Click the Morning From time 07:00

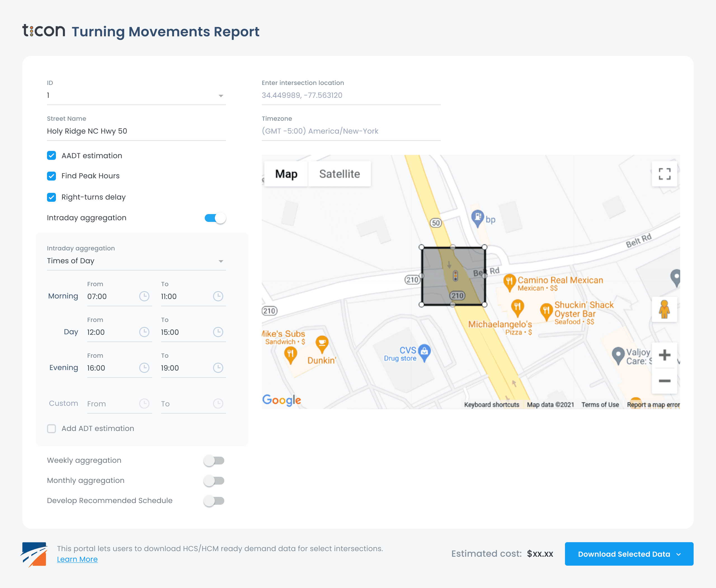[x=97, y=296]
